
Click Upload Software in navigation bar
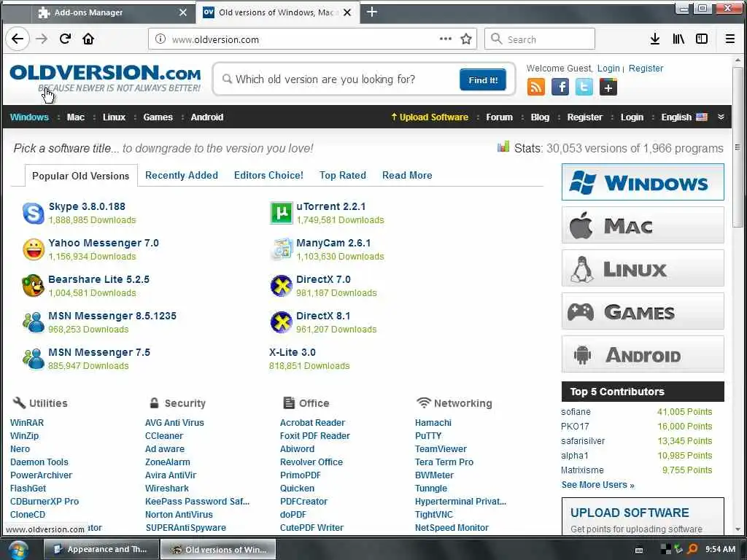click(429, 117)
